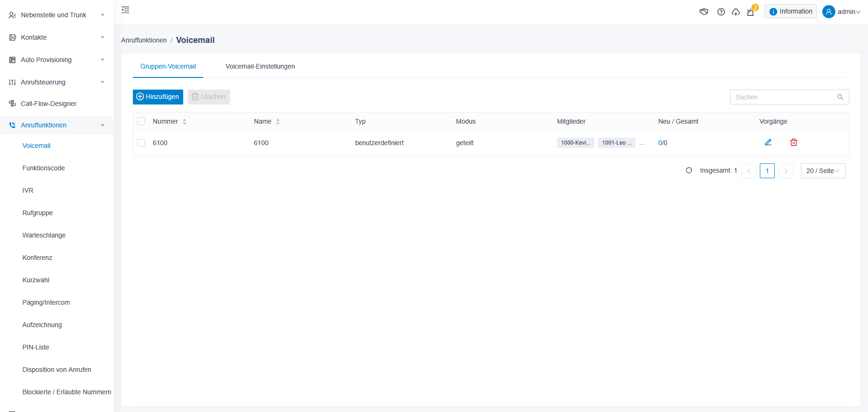Switch to the Gruppen-Voicemail tab
The height and width of the screenshot is (412, 868).
(168, 66)
